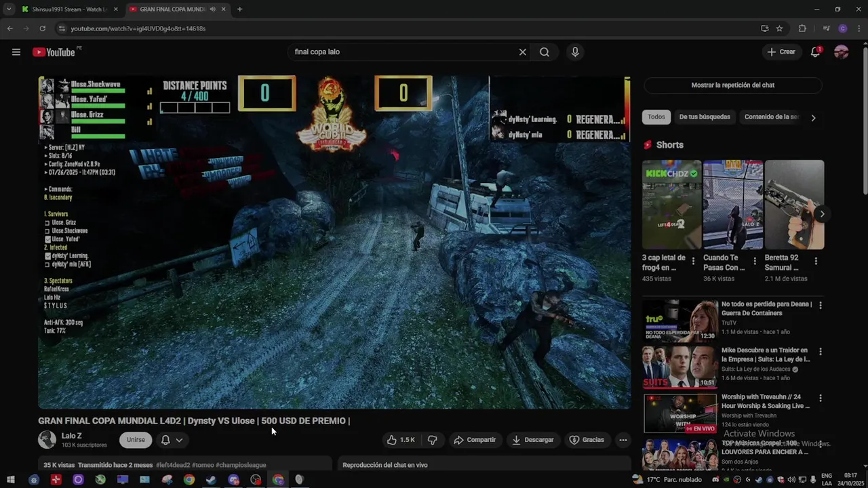The image size is (868, 488).
Task: Click Unirse to join channel
Action: 136,440
